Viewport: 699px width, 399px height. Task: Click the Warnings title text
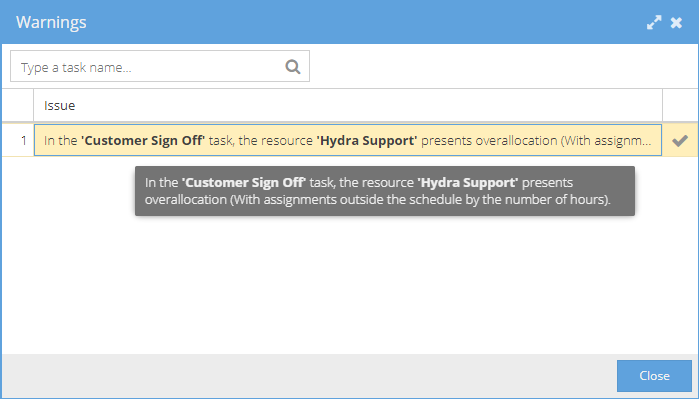coord(51,22)
